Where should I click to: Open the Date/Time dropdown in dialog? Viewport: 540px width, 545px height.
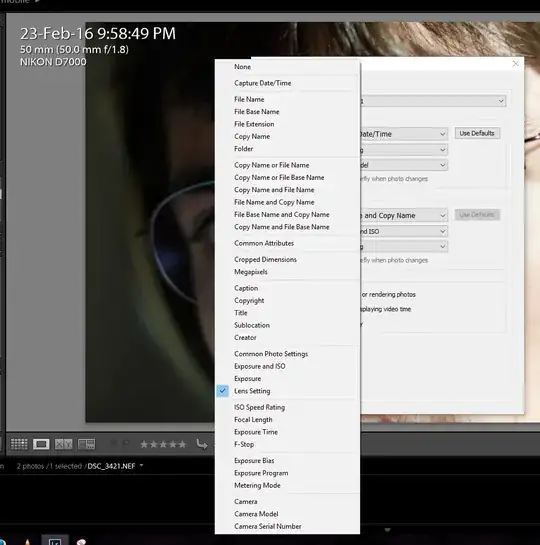404,134
